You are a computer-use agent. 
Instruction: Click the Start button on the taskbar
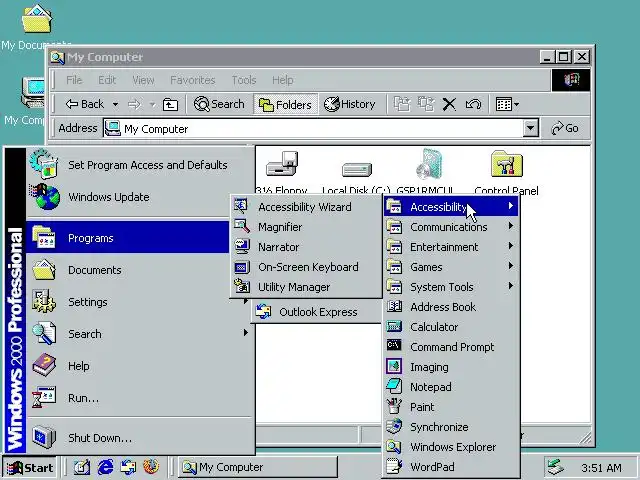pyautogui.click(x=31, y=467)
